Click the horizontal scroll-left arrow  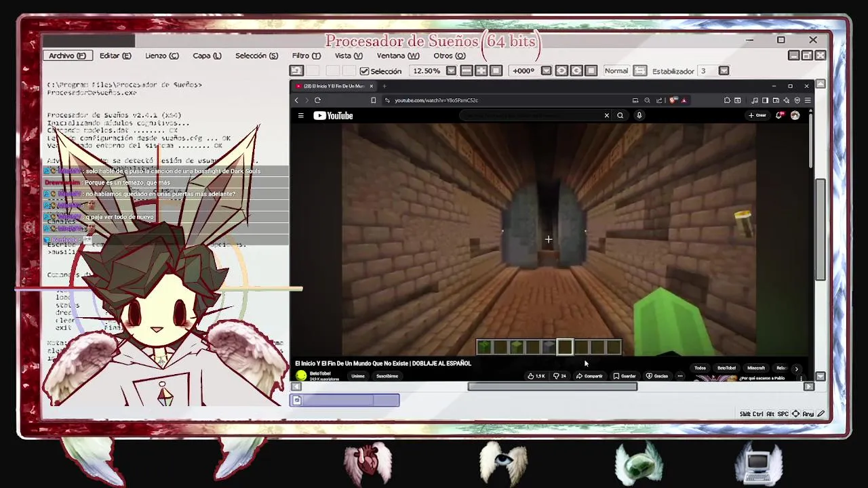296,386
